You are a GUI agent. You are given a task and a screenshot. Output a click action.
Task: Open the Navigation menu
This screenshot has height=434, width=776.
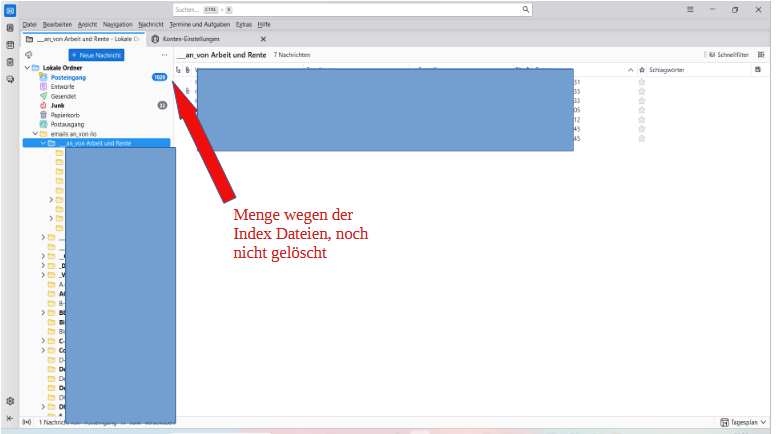point(118,24)
